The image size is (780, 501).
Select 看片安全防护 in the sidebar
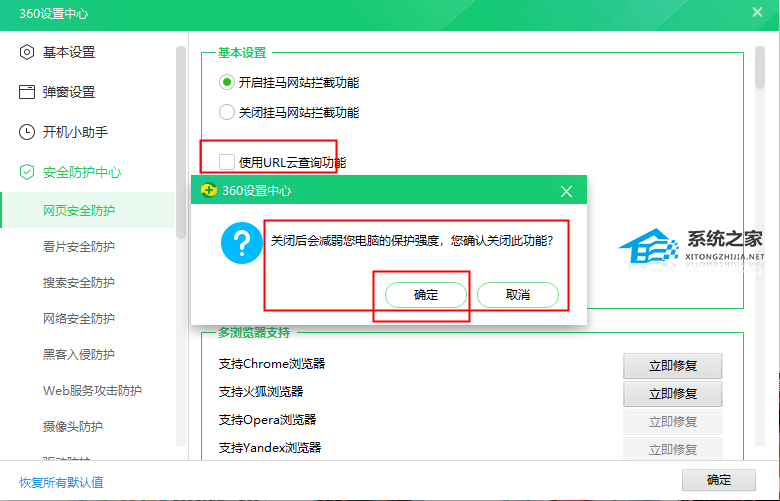[x=79, y=246]
